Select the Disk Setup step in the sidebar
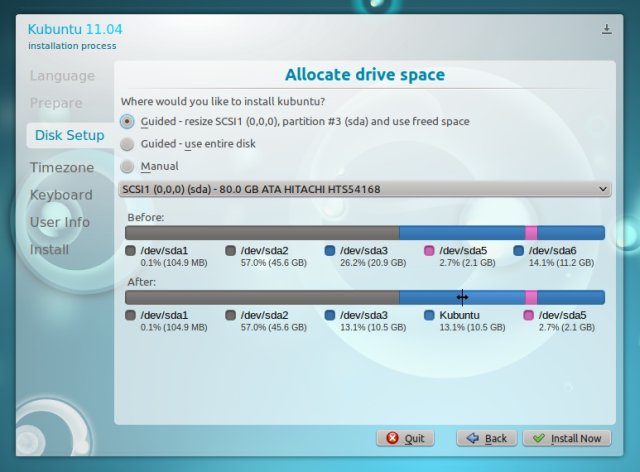Image resolution: width=640 pixels, height=472 pixels. 69,135
